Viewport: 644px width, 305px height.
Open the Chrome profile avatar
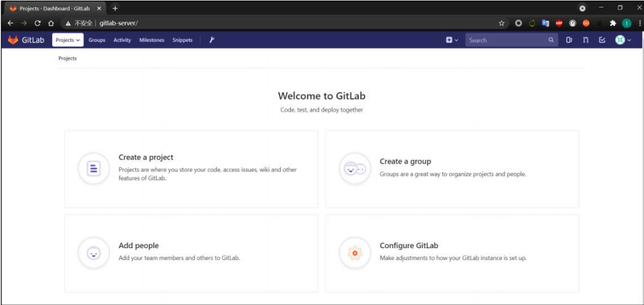627,24
